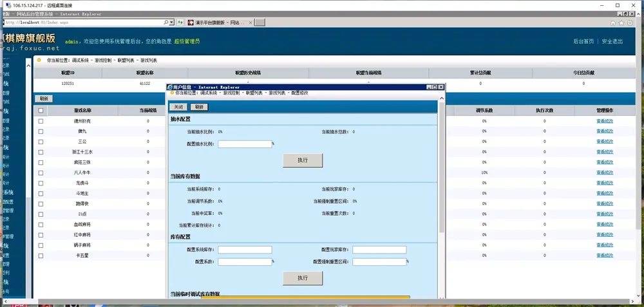Click the address bar search magnifier icon
Image resolution: width=644 pixels, height=307 pixels.
click(166, 23)
